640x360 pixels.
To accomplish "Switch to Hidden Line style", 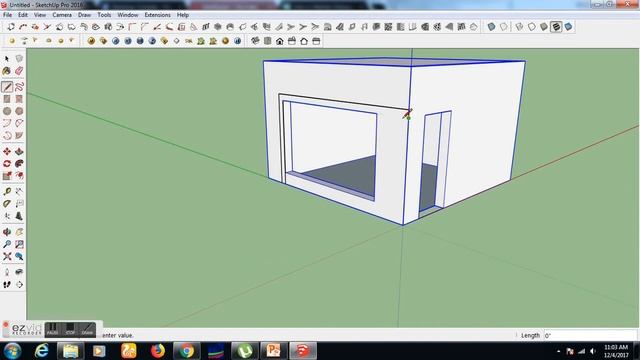I will pos(531,27).
